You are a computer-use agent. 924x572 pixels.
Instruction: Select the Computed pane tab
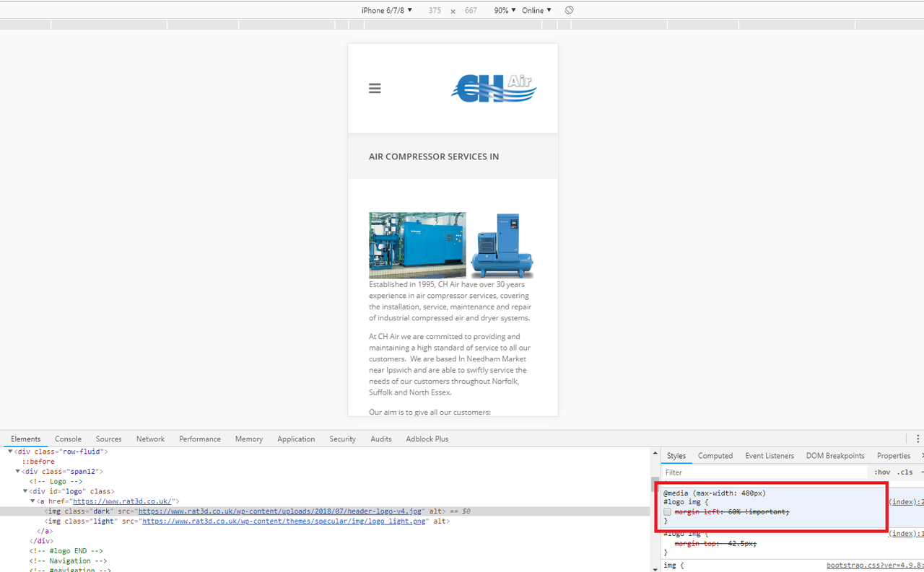pyautogui.click(x=715, y=456)
